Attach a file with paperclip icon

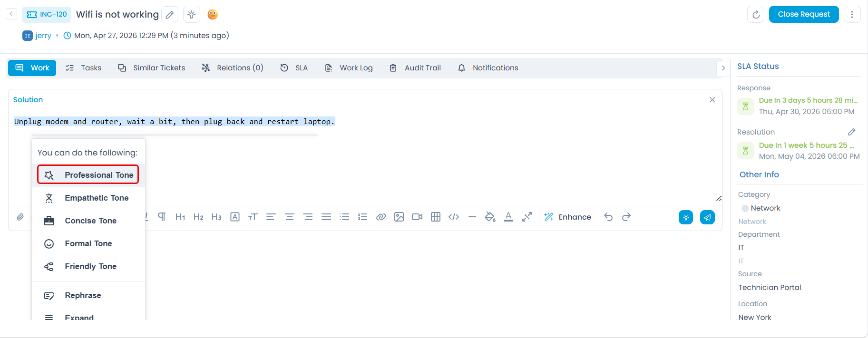coord(20,217)
